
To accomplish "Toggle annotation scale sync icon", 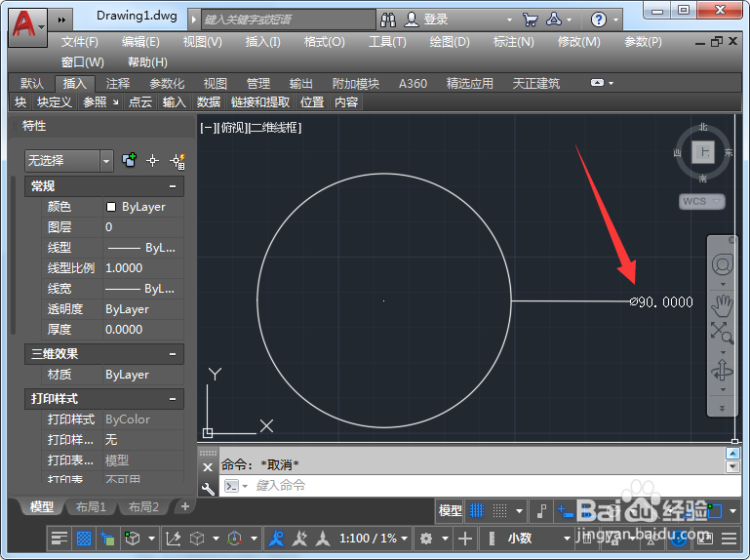I will click(x=323, y=539).
